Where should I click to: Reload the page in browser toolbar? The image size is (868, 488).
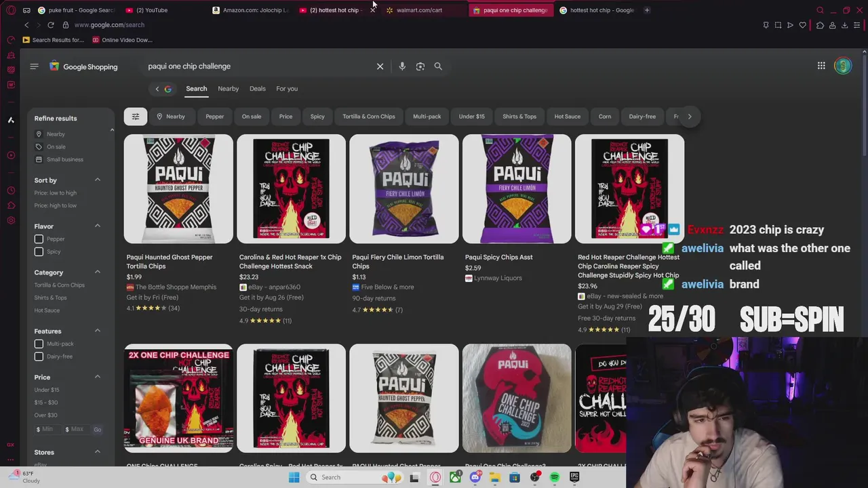(x=50, y=25)
